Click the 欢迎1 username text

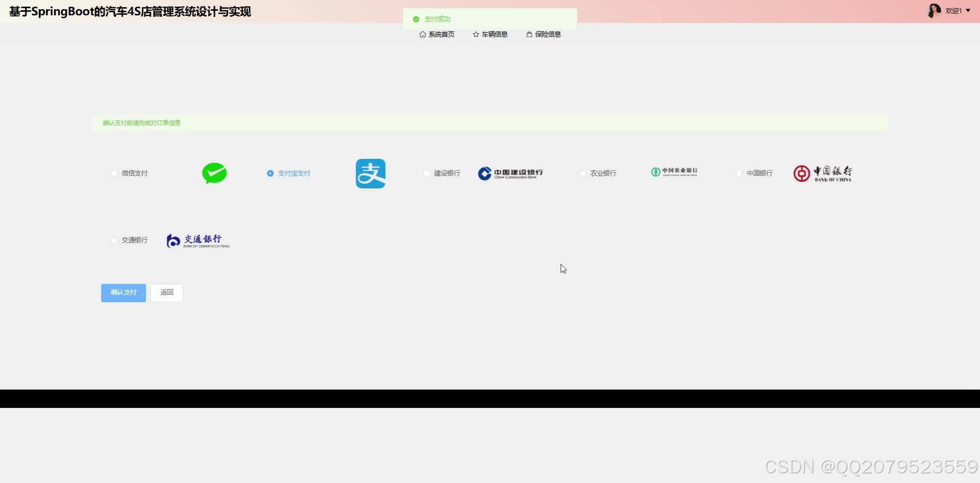[953, 11]
